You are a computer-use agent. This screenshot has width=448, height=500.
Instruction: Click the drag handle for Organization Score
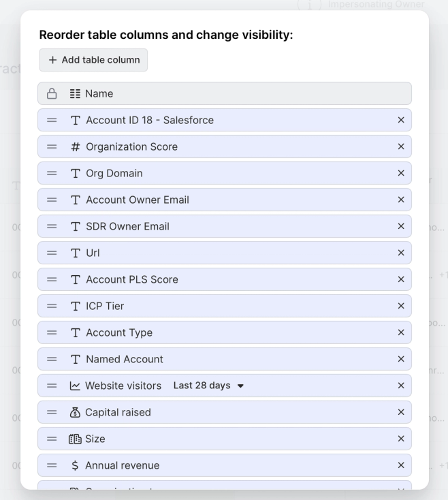click(52, 146)
